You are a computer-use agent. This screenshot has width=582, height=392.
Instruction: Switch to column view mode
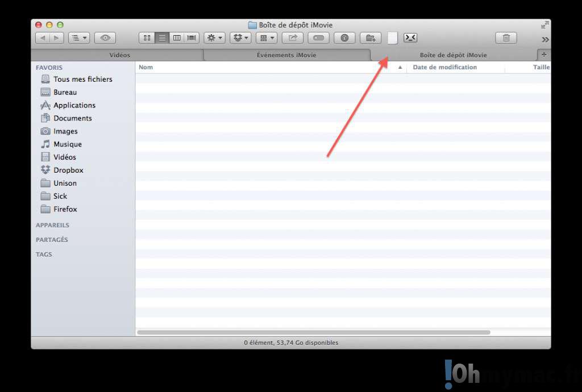(x=177, y=38)
